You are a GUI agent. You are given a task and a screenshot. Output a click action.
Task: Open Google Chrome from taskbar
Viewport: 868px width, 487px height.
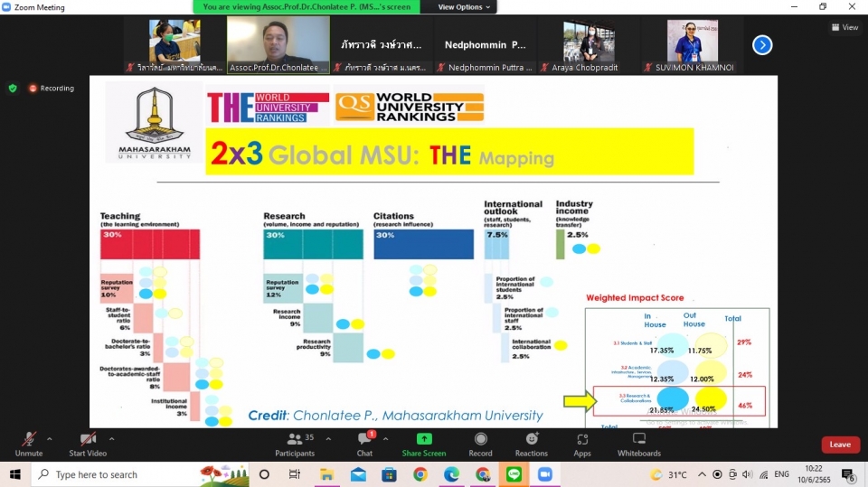pos(420,474)
